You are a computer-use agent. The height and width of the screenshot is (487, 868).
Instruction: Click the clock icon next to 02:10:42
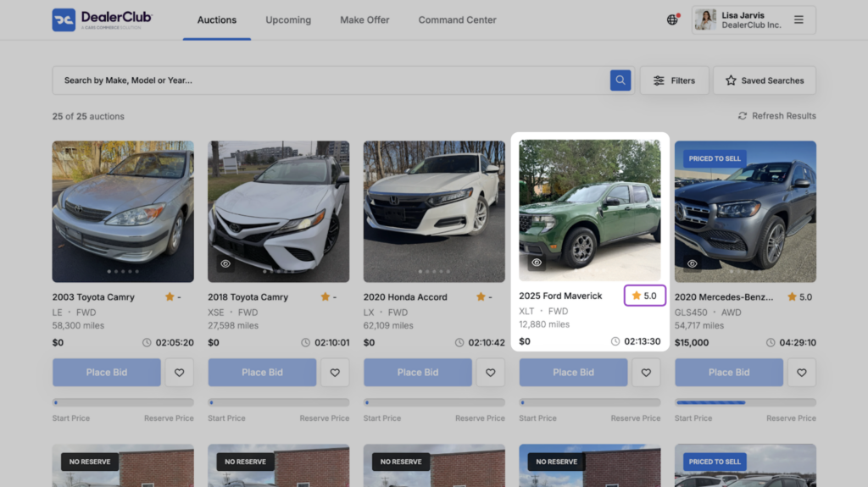[x=459, y=342]
